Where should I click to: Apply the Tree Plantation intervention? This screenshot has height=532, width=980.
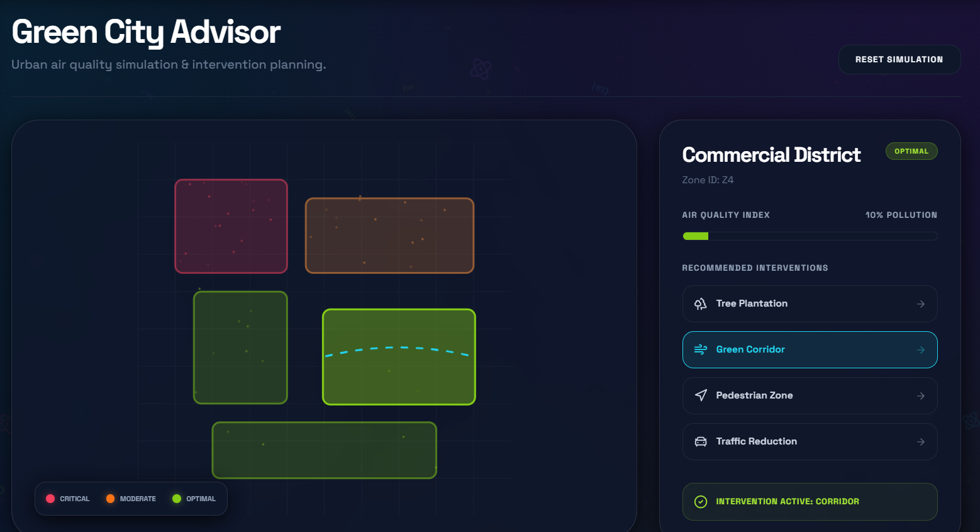click(810, 304)
